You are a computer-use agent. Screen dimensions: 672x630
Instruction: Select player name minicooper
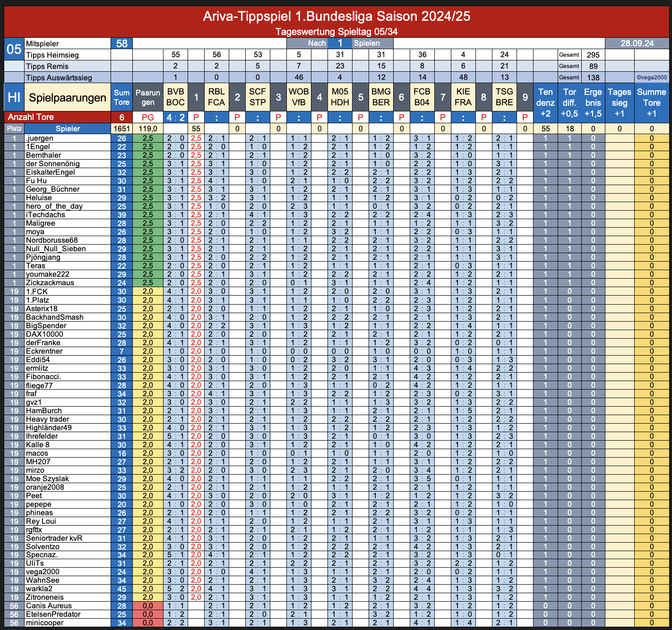tap(44, 623)
